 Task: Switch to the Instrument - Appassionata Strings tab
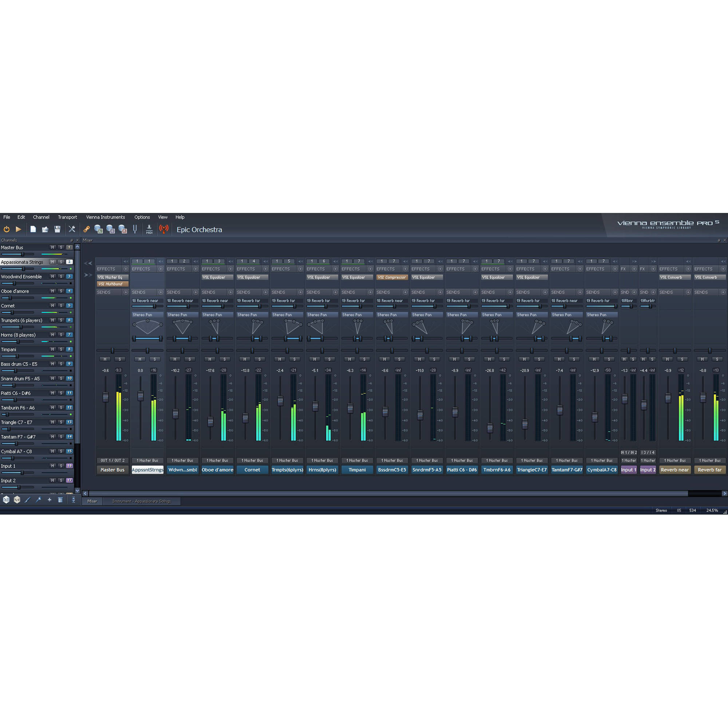tap(141, 501)
